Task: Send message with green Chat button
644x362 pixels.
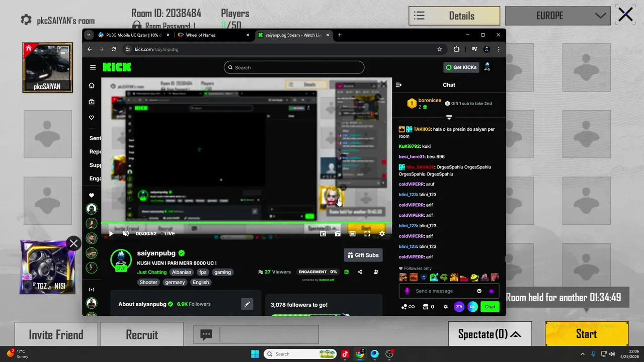Action: coord(490,307)
